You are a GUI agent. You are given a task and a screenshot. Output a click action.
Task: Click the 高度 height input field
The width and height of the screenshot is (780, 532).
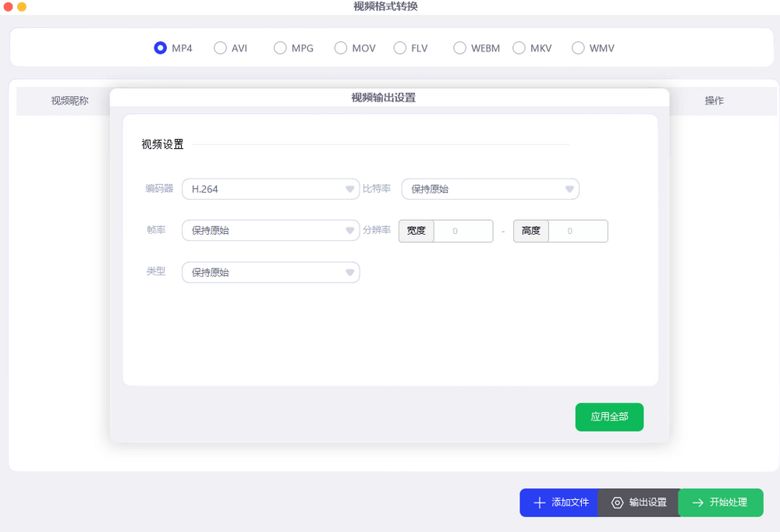click(x=579, y=231)
